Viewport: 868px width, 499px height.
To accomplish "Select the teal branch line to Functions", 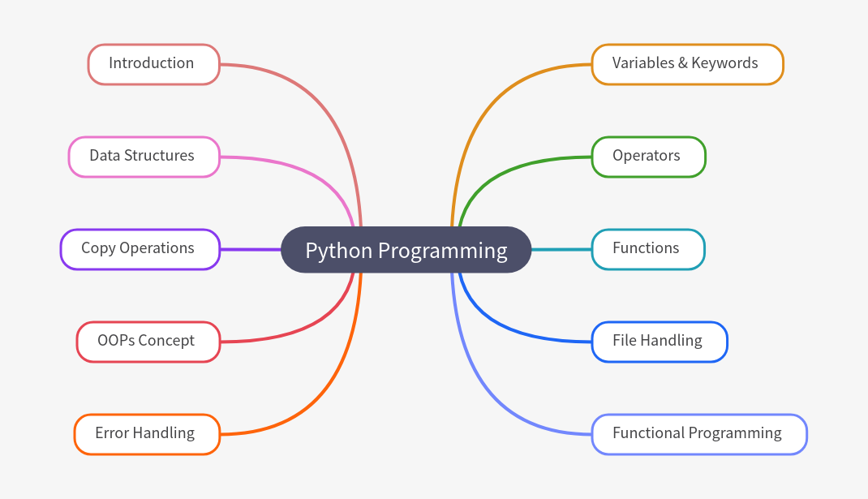I will point(561,249).
